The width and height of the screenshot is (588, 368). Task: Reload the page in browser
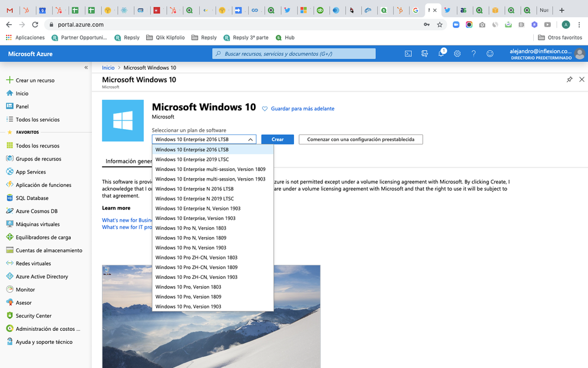35,24
